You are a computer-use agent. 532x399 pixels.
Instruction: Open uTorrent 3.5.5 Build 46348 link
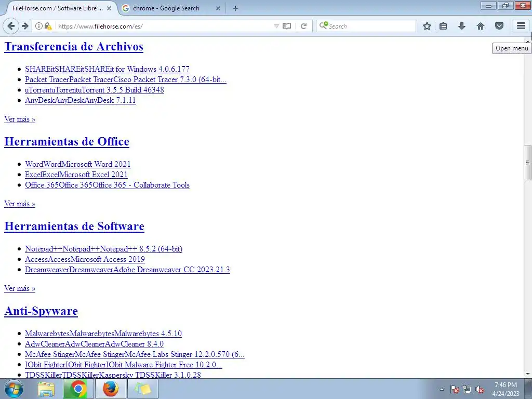click(x=95, y=90)
